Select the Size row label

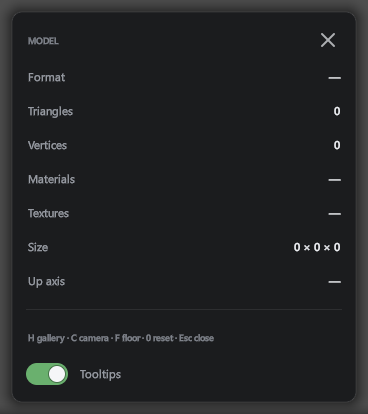pyautogui.click(x=38, y=247)
